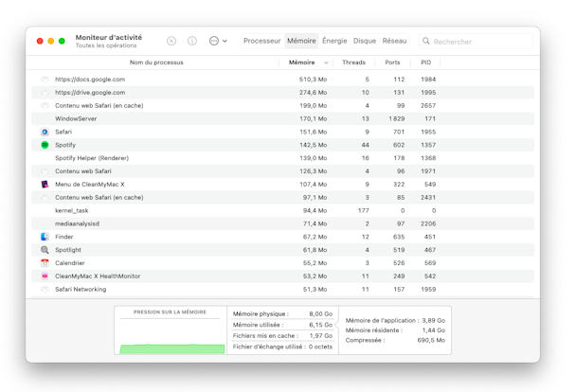Click the 199,0 Mo memory value

[x=313, y=106]
